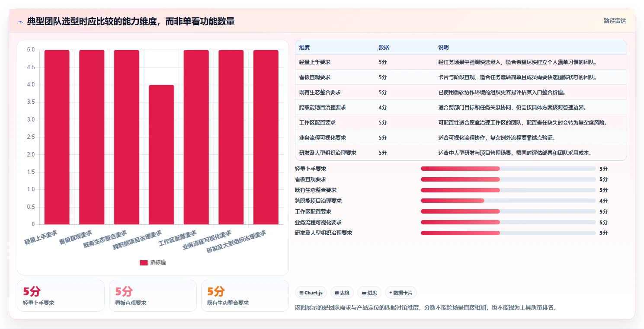Open the 轻量上手要求 data card
644x329 pixels.
point(61,296)
